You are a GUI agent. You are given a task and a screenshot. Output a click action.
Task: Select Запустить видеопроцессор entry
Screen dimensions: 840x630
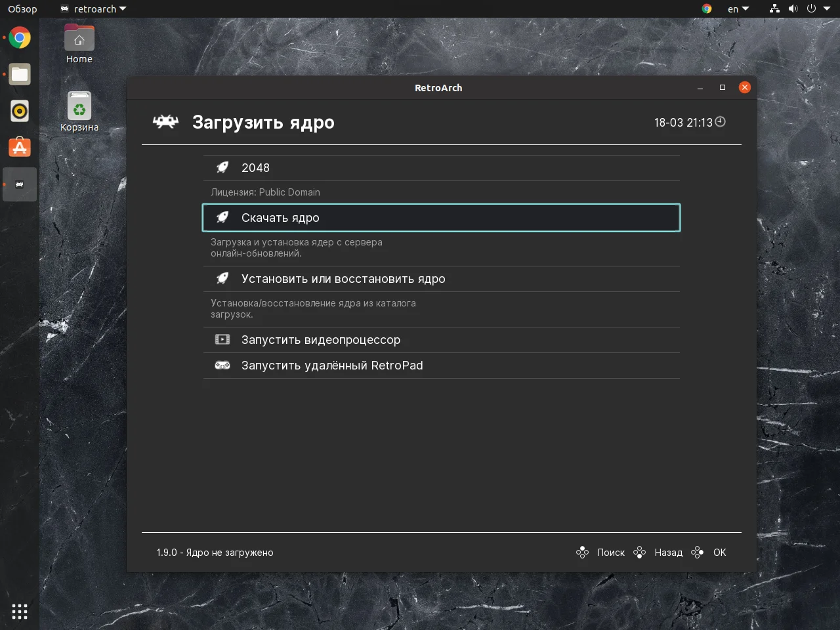[x=441, y=340]
